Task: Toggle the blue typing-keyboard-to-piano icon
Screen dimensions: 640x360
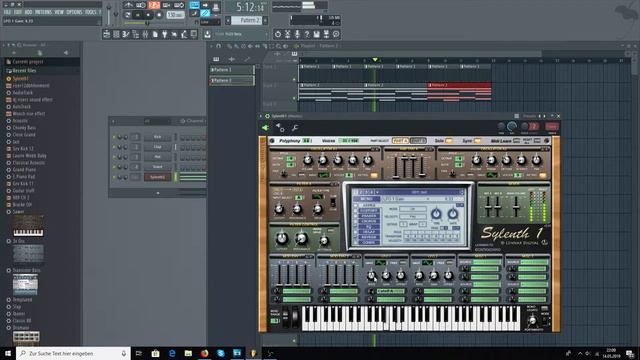Action: 194,5
